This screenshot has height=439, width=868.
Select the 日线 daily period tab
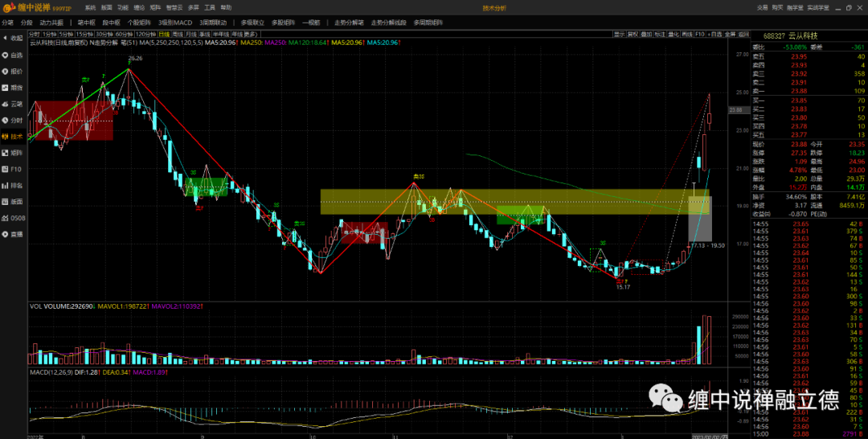(x=165, y=35)
